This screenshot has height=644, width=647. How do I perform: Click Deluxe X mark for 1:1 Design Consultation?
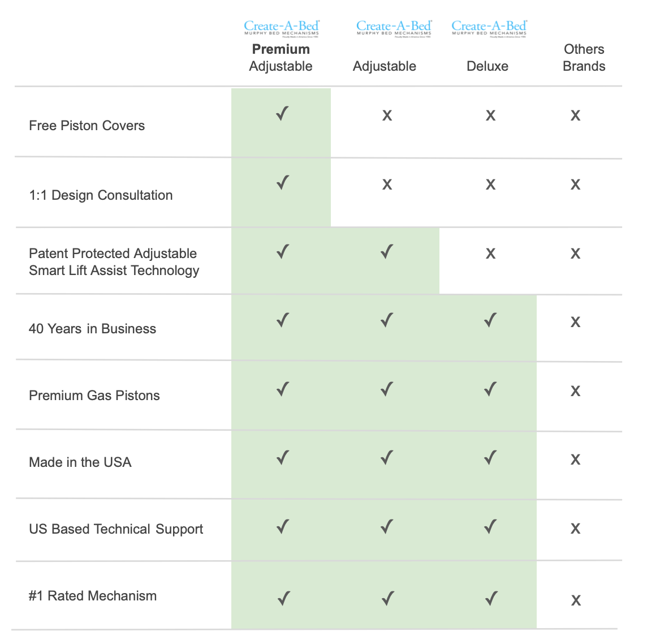[x=490, y=184]
